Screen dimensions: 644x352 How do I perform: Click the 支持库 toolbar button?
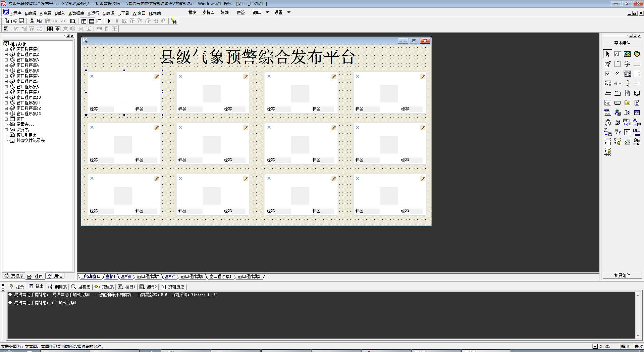click(208, 12)
